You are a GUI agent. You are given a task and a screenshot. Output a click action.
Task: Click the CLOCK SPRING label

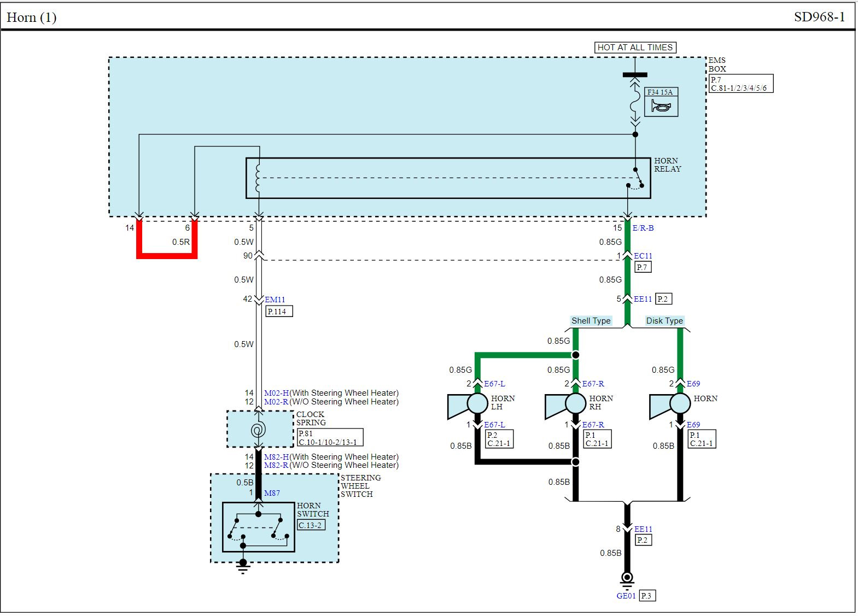tap(311, 419)
